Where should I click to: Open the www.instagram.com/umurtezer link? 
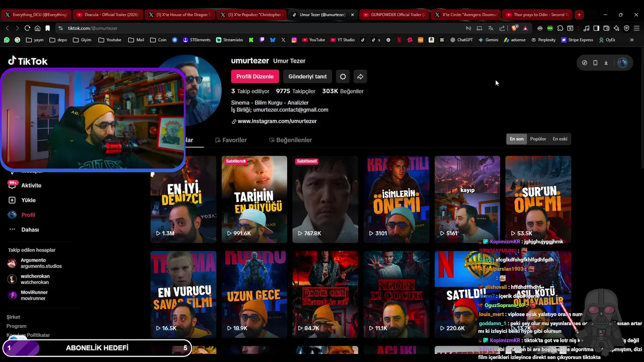[x=277, y=121]
